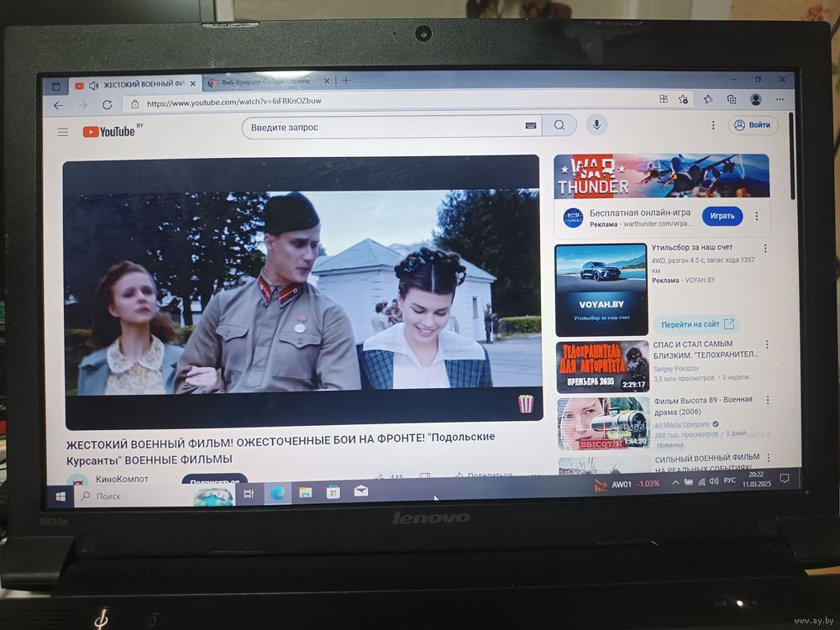Image resolution: width=840 pixels, height=630 pixels.
Task: Add this page to favorites
Action: pyautogui.click(x=683, y=99)
